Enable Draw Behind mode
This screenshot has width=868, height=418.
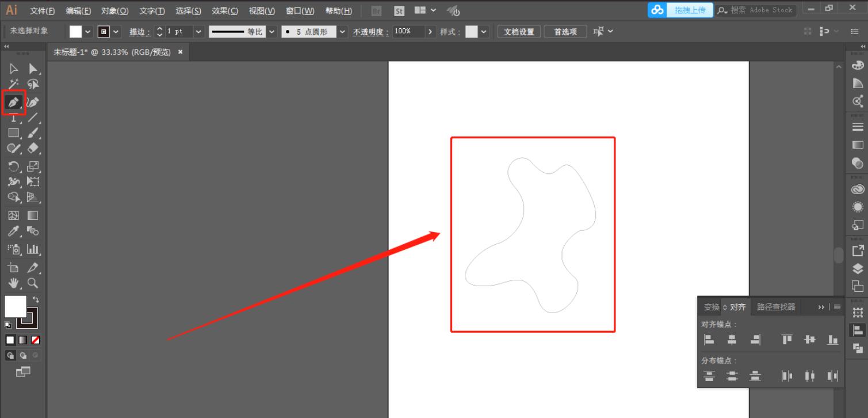(22, 356)
